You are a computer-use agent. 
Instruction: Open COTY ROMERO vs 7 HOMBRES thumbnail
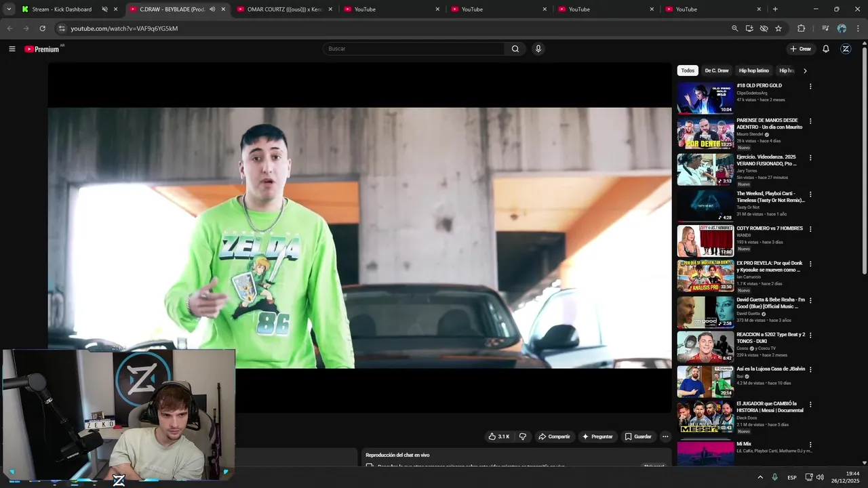coord(705,241)
